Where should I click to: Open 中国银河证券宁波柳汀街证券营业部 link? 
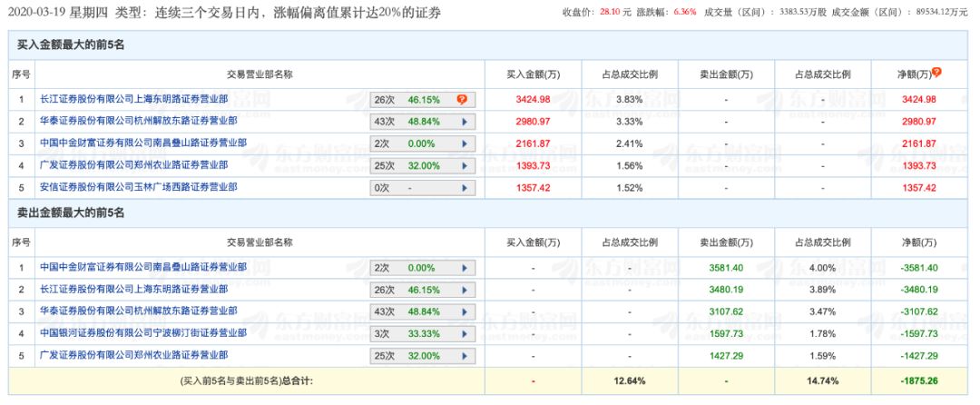143,333
